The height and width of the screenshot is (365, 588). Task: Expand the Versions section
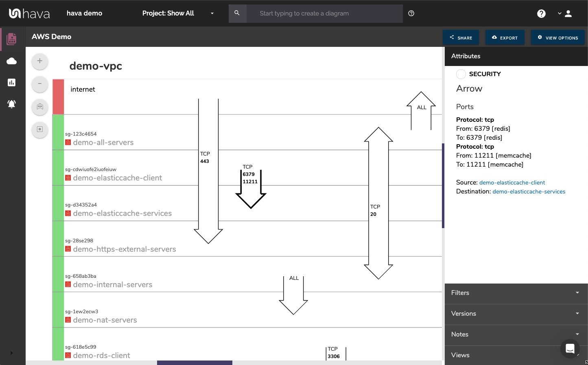tap(577, 313)
